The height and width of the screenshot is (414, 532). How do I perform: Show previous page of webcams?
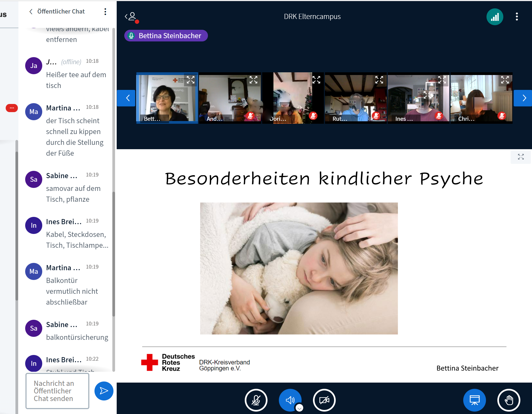(126, 98)
